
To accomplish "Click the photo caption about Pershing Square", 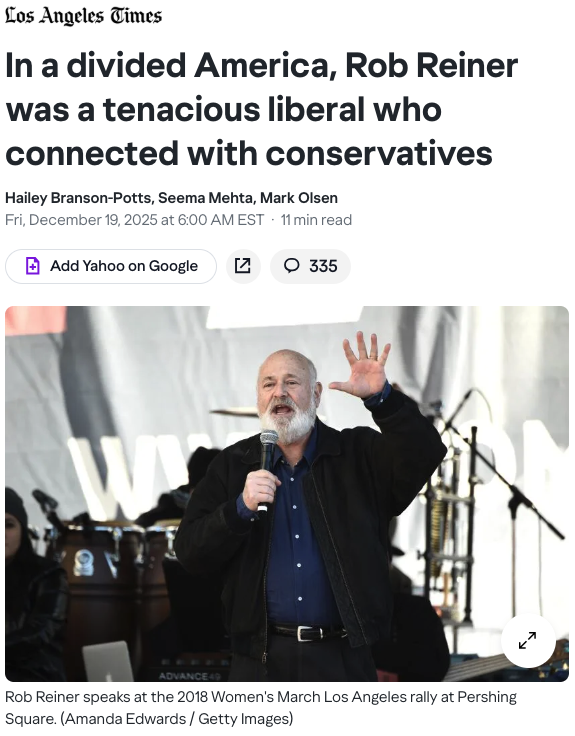I will pyautogui.click(x=261, y=708).
